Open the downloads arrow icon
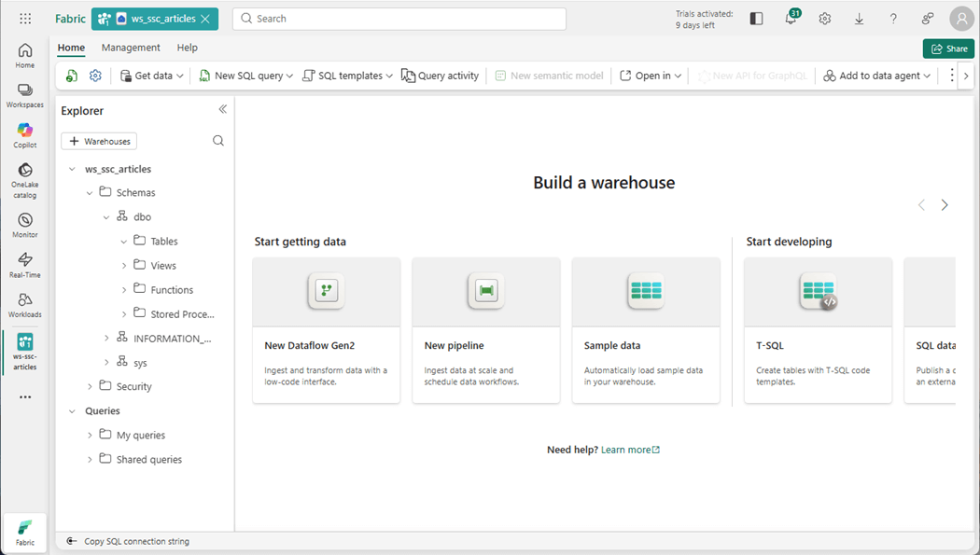 [860, 19]
